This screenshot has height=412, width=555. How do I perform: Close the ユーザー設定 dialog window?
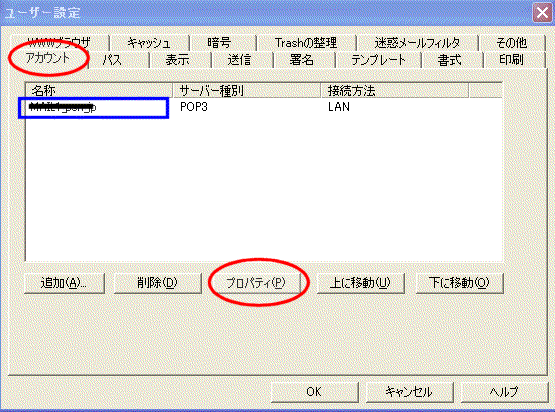click(543, 13)
